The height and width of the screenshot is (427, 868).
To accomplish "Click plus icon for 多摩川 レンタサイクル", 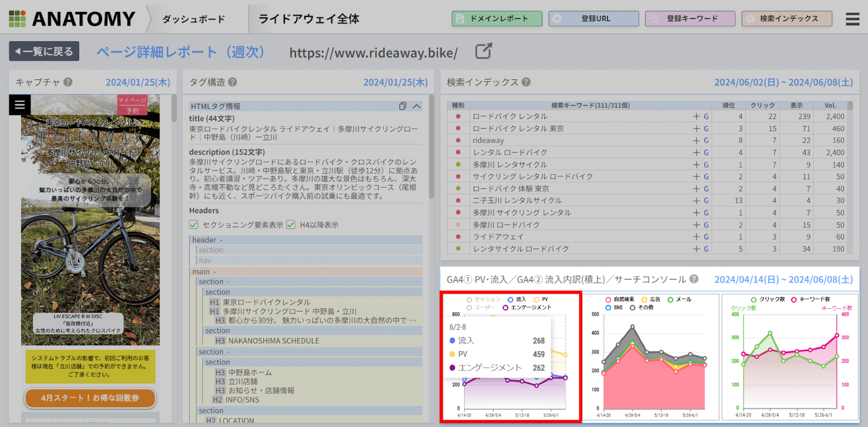I will [696, 164].
